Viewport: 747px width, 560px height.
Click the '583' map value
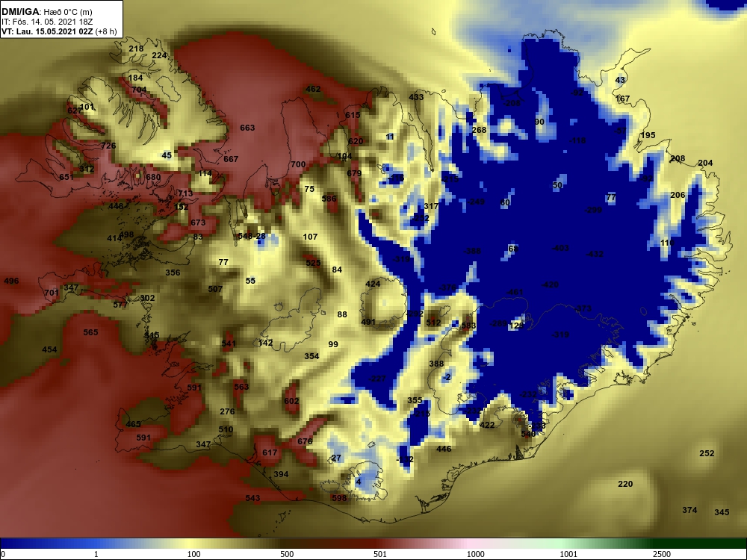coord(469,326)
